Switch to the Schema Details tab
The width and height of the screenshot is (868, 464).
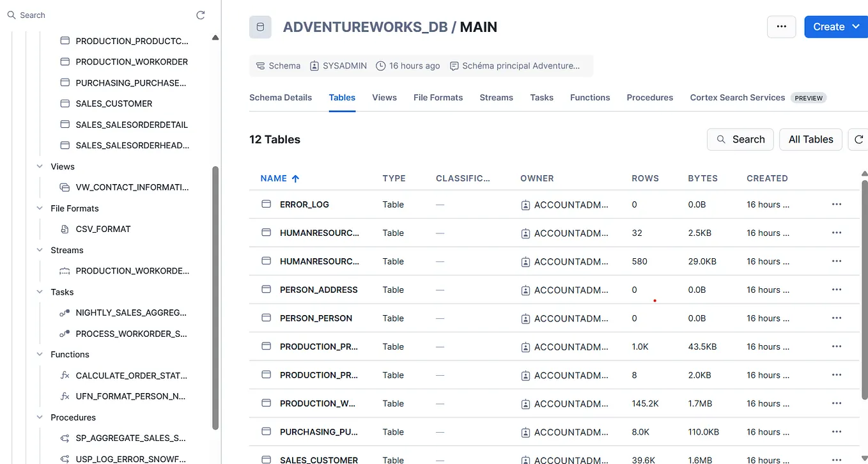click(x=281, y=97)
